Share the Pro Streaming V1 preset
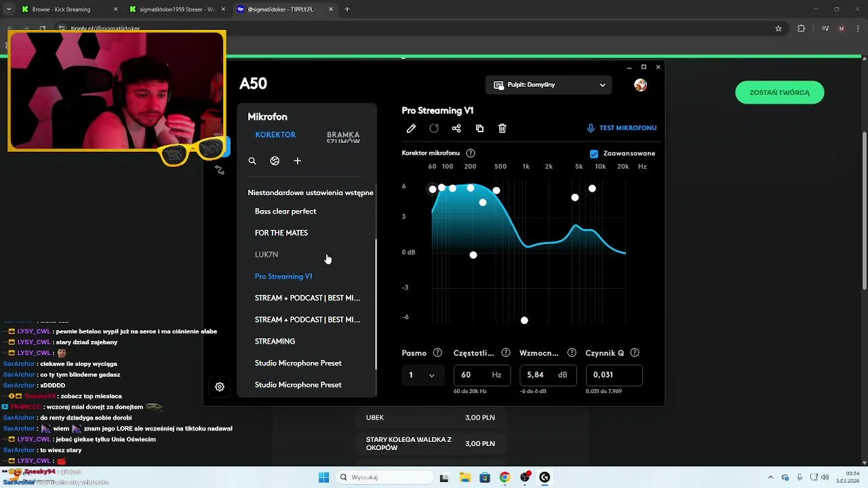Screen dimensions: 868x488 click(x=456, y=128)
